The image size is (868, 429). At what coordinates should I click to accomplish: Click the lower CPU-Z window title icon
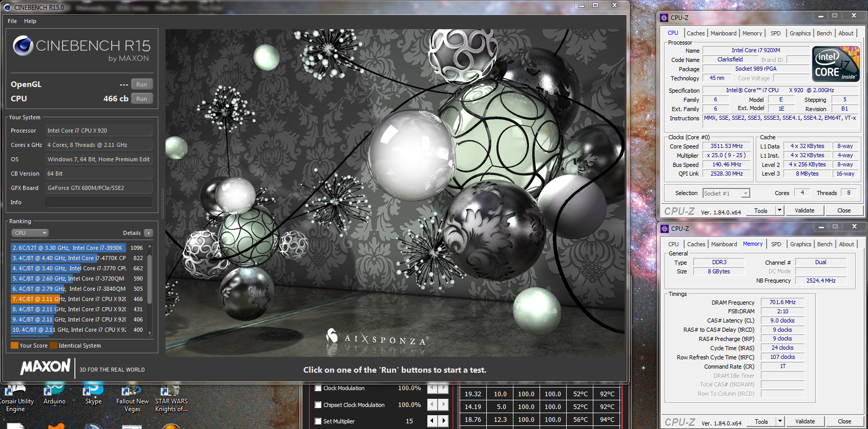click(x=665, y=228)
